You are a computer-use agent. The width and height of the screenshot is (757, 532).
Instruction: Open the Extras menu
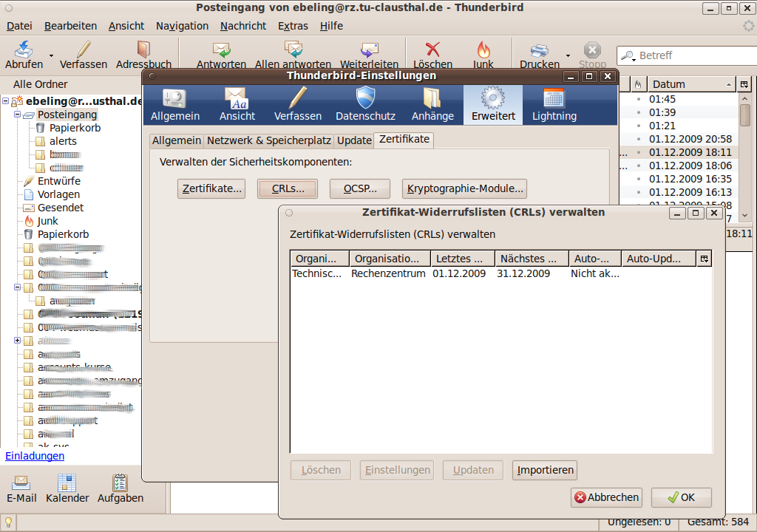(293, 26)
